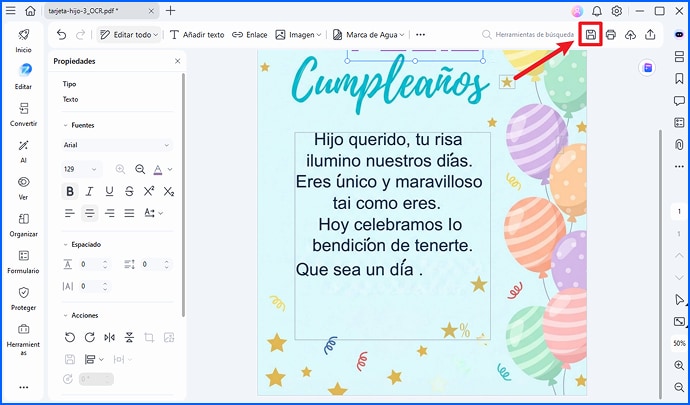
Task: Click the Undo arrow in the toolbar
Action: click(62, 34)
